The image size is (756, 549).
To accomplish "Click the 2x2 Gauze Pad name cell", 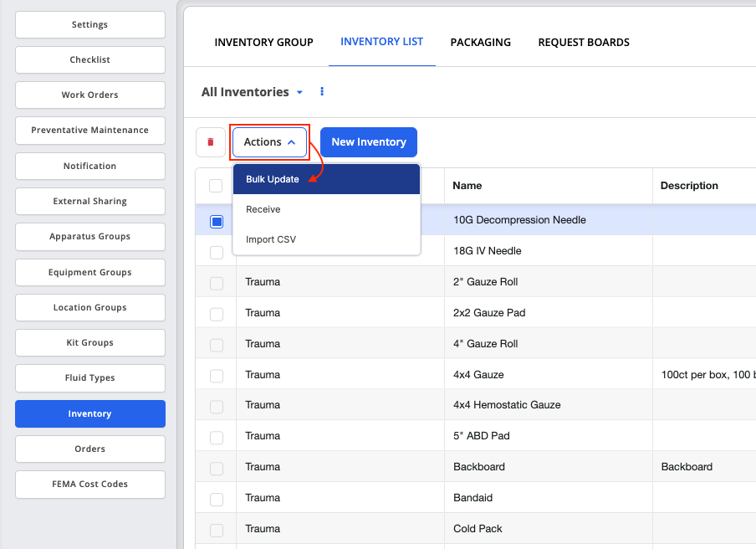I will tap(549, 313).
